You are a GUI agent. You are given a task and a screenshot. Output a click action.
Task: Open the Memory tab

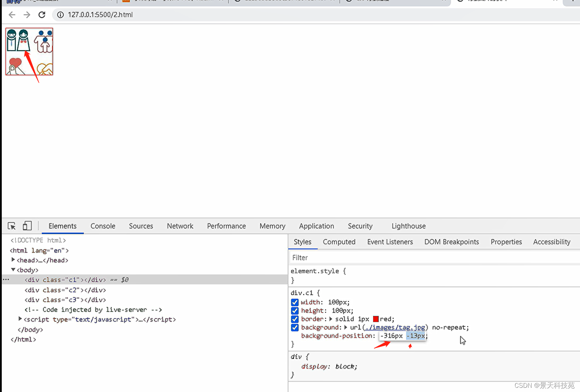point(272,226)
